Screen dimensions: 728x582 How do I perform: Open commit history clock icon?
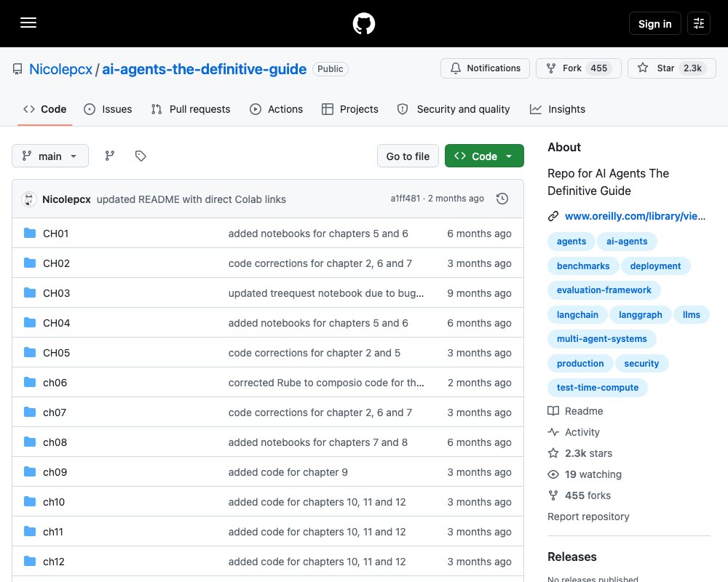tap(502, 199)
